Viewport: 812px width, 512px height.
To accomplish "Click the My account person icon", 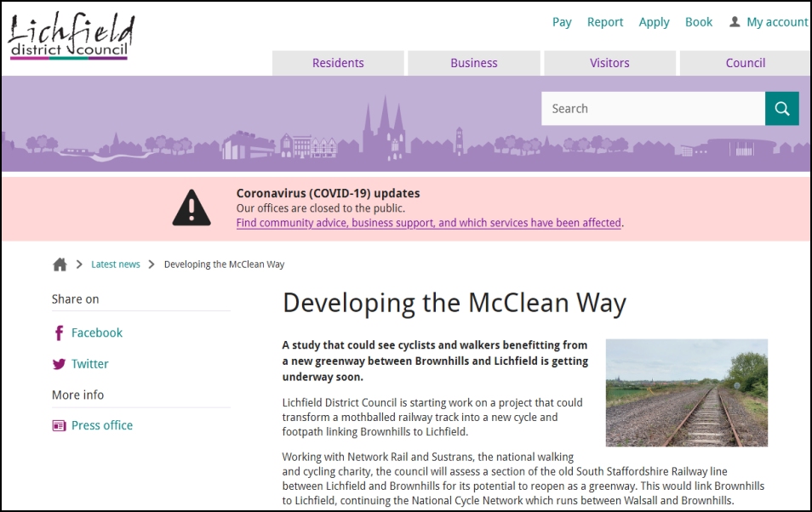I will tap(735, 22).
